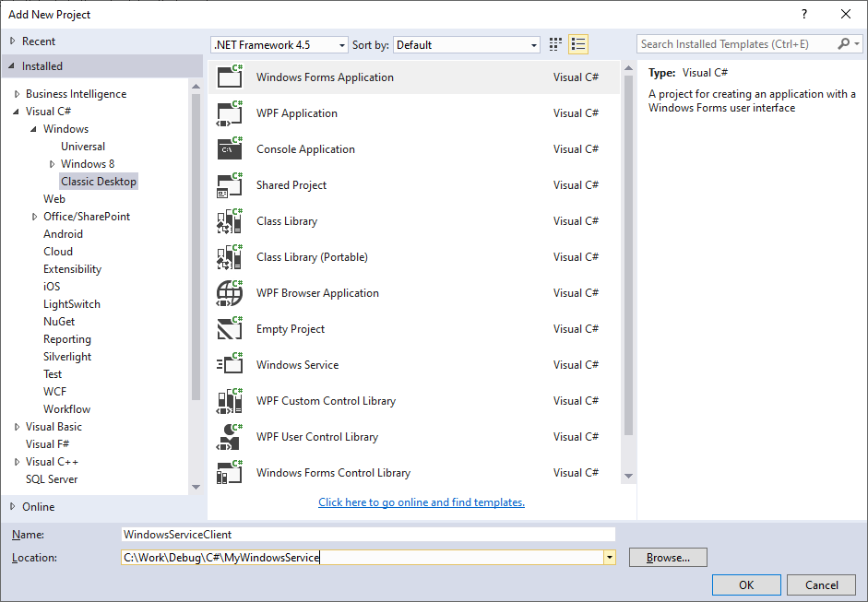Select the Silverlight category
The image size is (868, 602).
point(67,357)
